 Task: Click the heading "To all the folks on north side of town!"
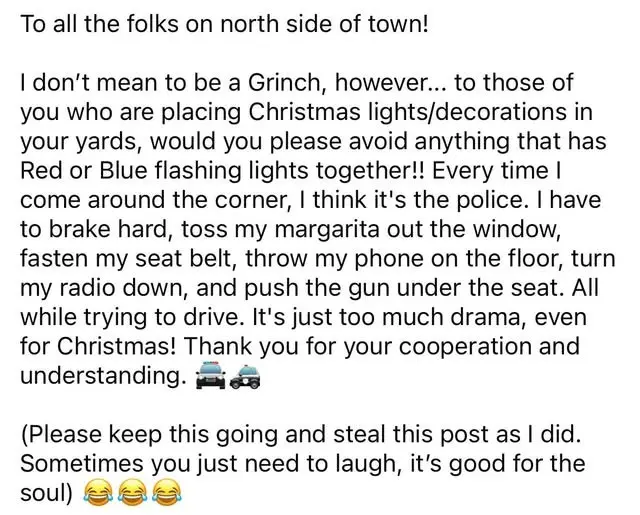[x=223, y=23]
